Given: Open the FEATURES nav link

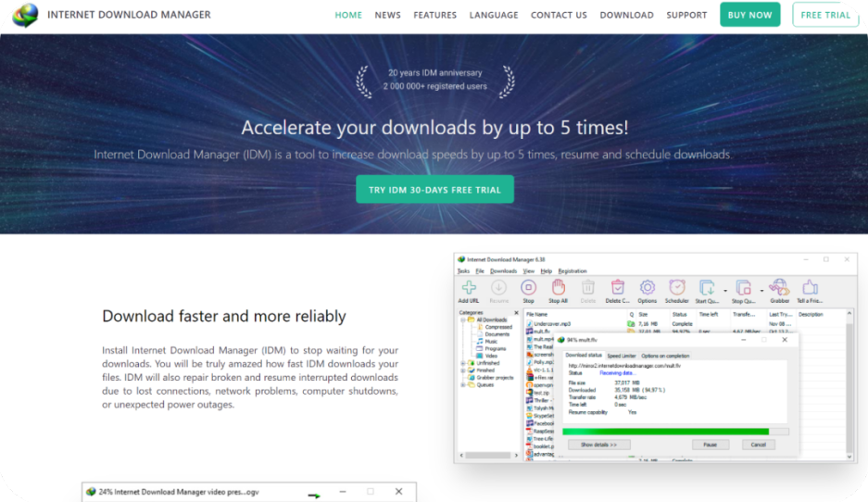Looking at the screenshot, I should point(435,15).
